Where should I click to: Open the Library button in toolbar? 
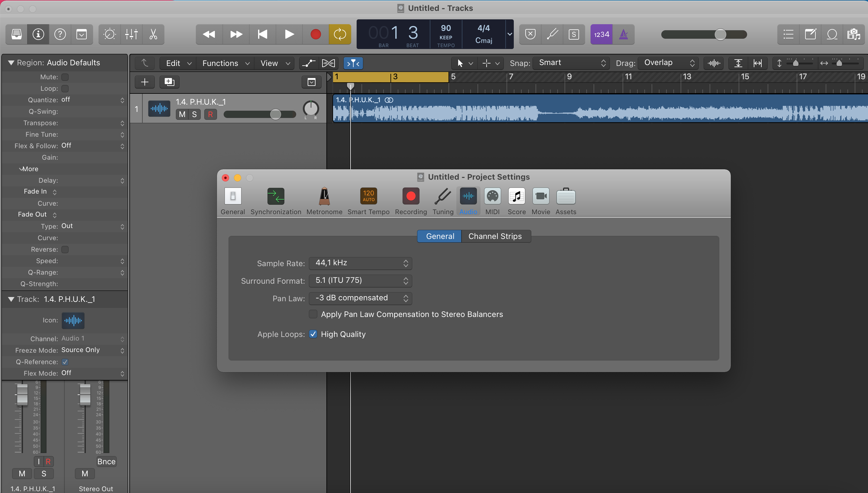tap(17, 34)
